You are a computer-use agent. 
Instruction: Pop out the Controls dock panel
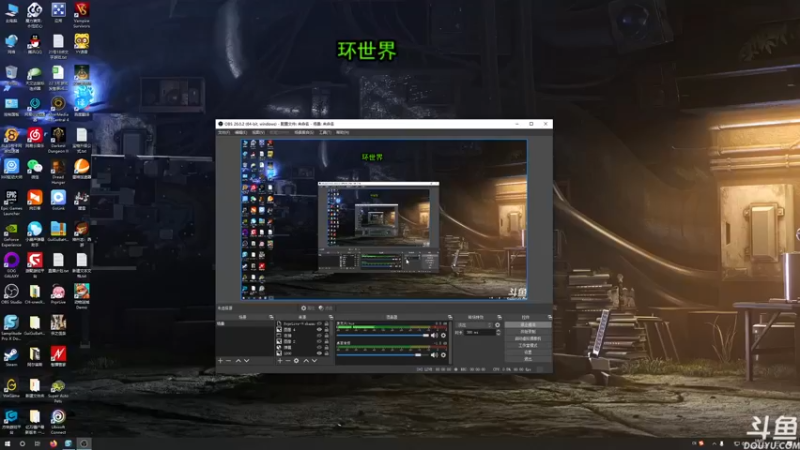[x=549, y=317]
